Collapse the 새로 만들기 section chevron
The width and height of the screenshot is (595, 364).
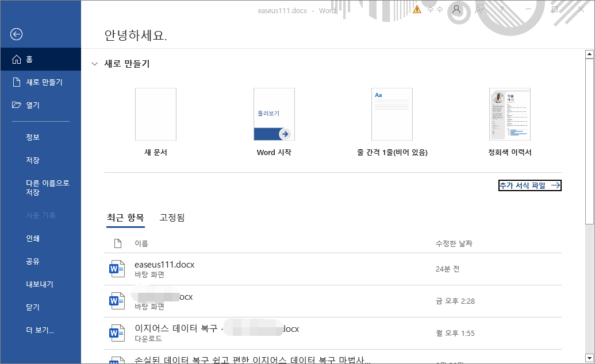tap(94, 64)
